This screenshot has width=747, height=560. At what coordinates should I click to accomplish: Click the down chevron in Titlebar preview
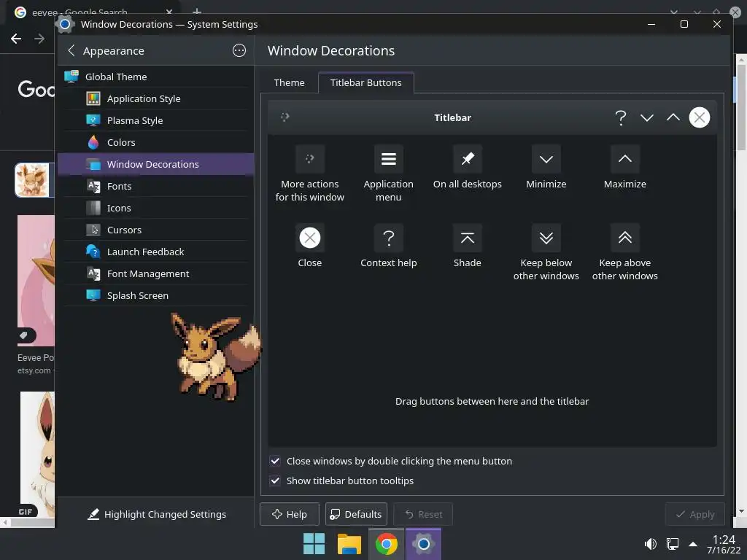point(646,117)
